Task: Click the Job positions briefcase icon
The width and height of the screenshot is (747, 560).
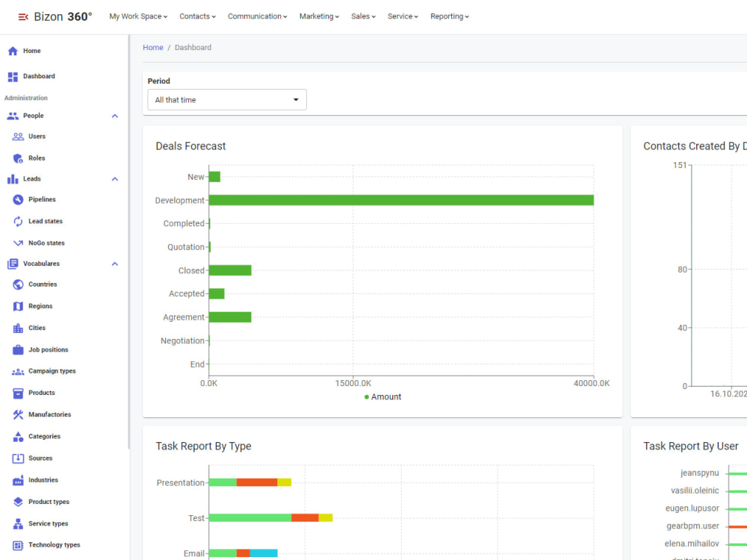Action: 18,350
